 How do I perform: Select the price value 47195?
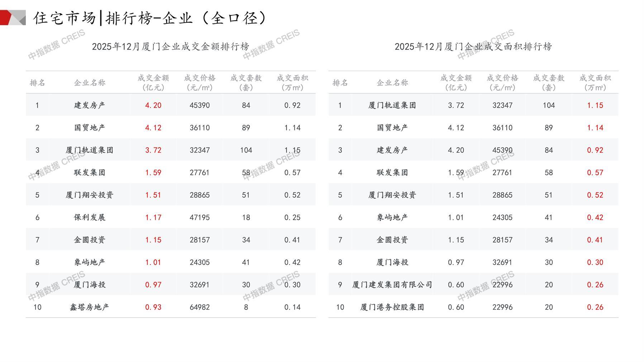(200, 218)
